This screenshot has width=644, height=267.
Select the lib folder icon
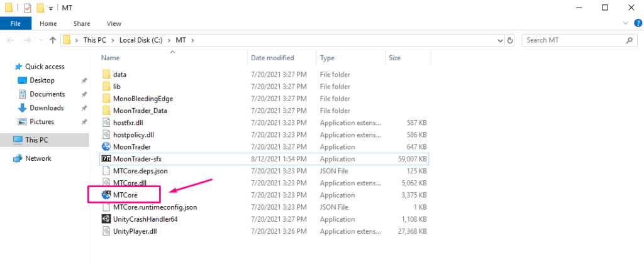[x=106, y=87]
